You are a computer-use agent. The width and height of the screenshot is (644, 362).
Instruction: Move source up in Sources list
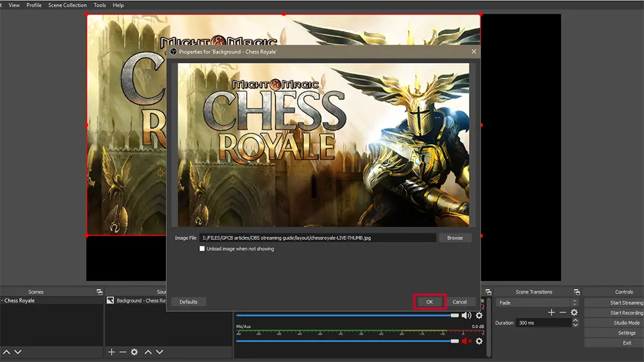(148, 352)
